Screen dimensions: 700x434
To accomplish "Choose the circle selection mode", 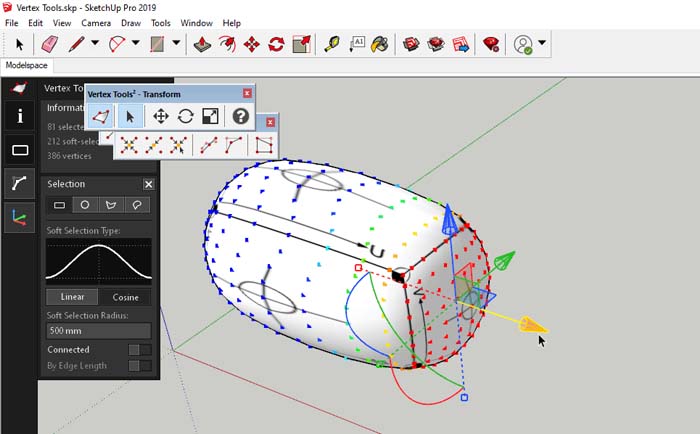I will pyautogui.click(x=86, y=205).
